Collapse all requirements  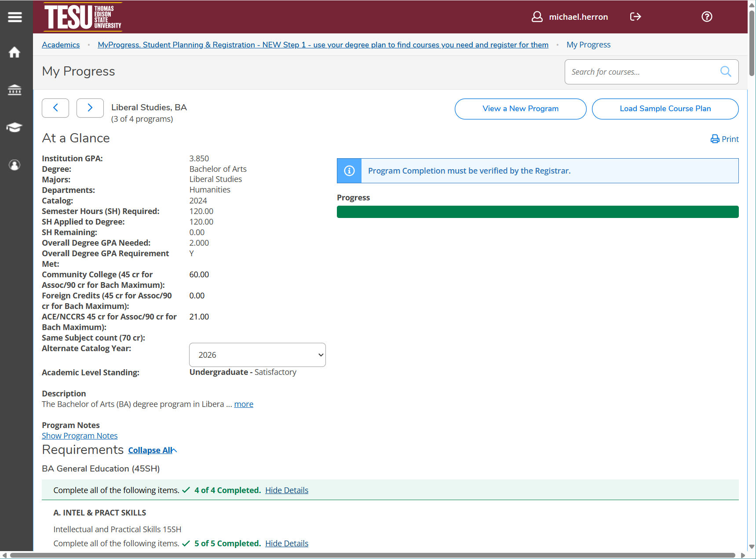click(152, 450)
